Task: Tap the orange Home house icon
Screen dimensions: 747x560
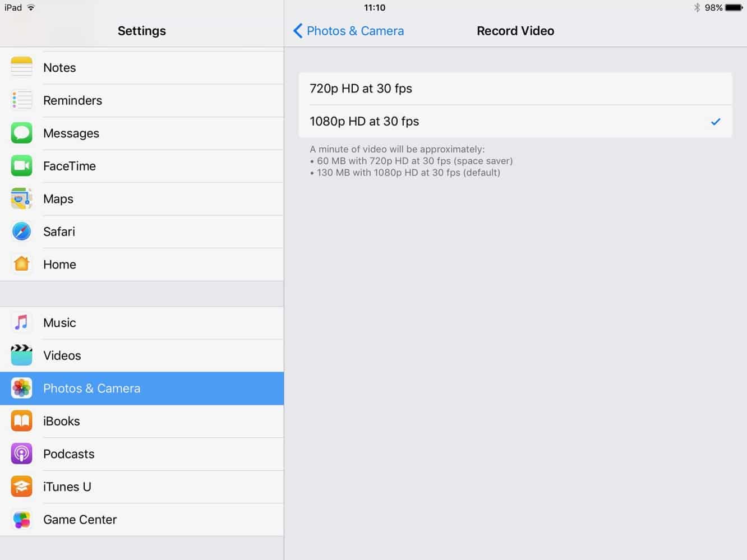Action: [22, 264]
